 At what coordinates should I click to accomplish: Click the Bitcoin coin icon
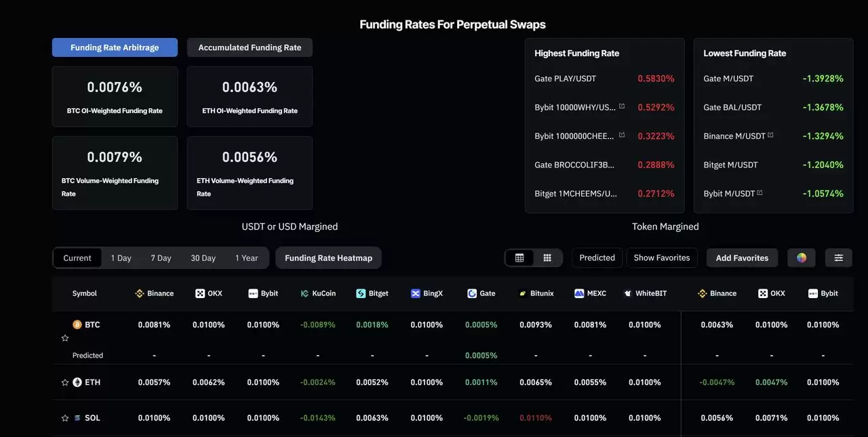(77, 325)
